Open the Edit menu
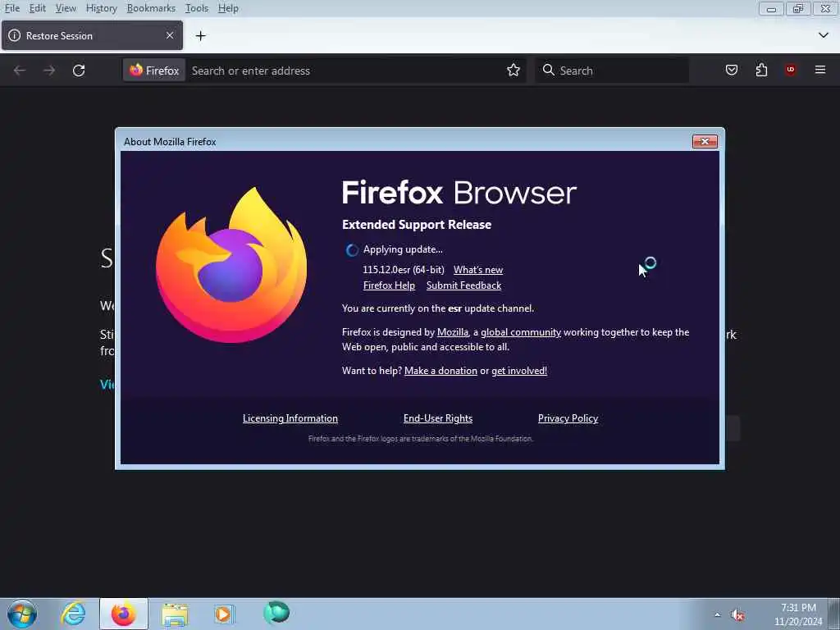Screen dimensions: 840x630 [37, 8]
